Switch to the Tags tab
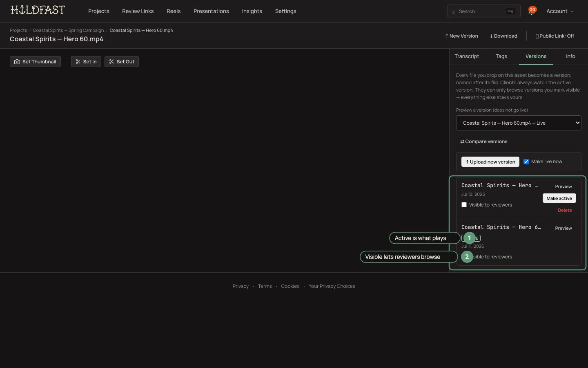This screenshot has width=588, height=368. coord(501,56)
